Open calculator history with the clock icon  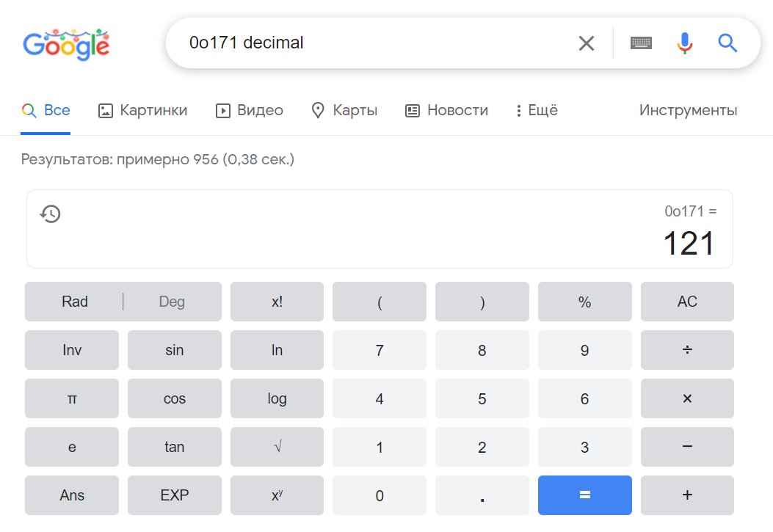(50, 214)
